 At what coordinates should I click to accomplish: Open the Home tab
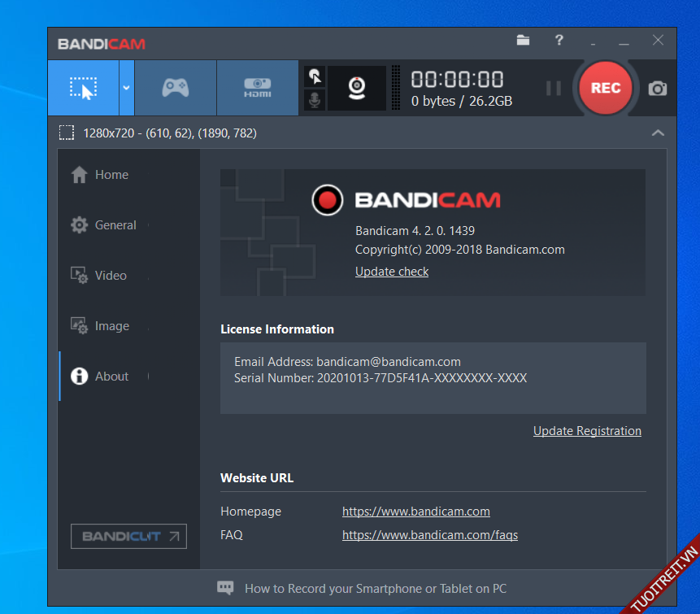(111, 175)
